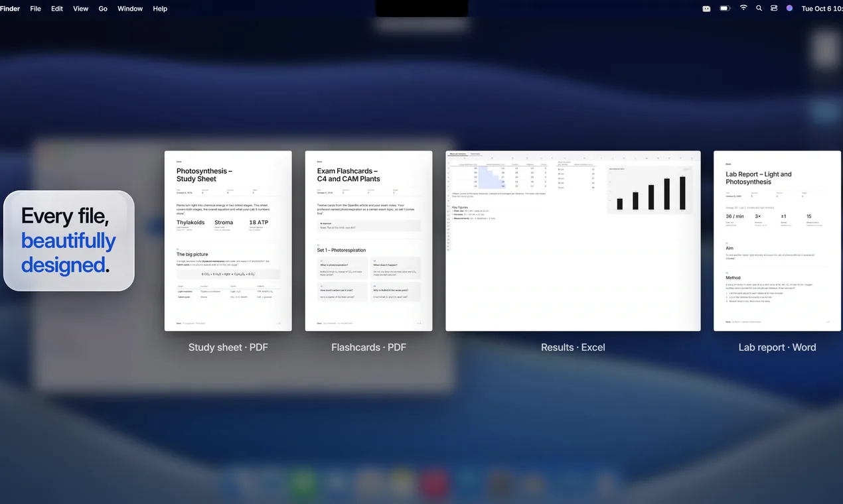Viewport: 843px width, 504px height.
Task: Check the battery status icon
Action: 725,9
